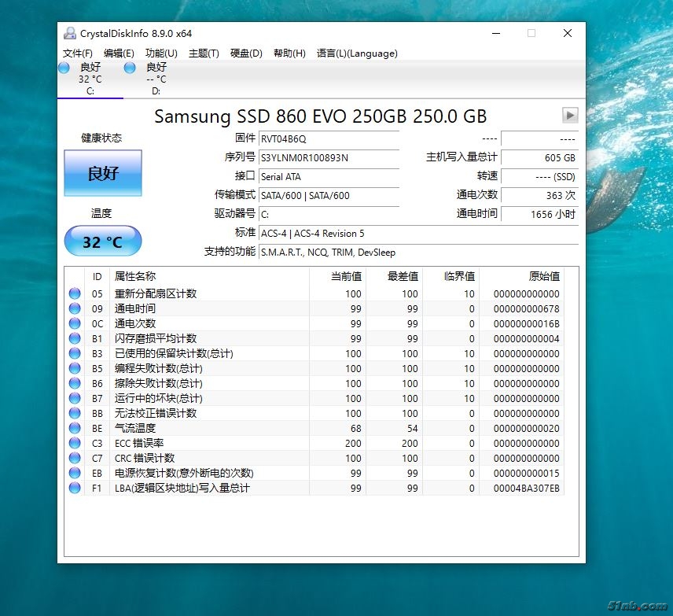Screen dimensions: 673x616
Task: Click the serial number field
Action: tap(328, 157)
